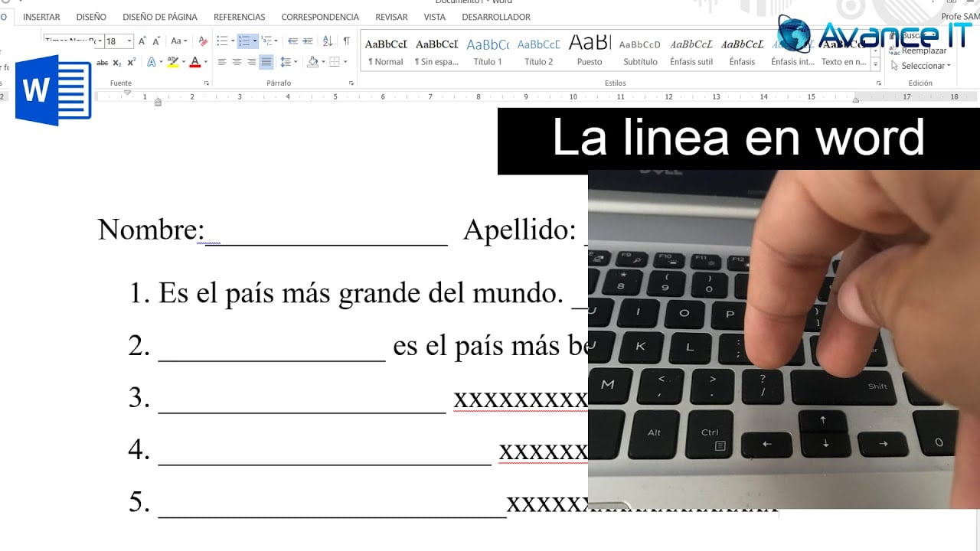
Task: Toggle the numbered list button
Action: (243, 41)
